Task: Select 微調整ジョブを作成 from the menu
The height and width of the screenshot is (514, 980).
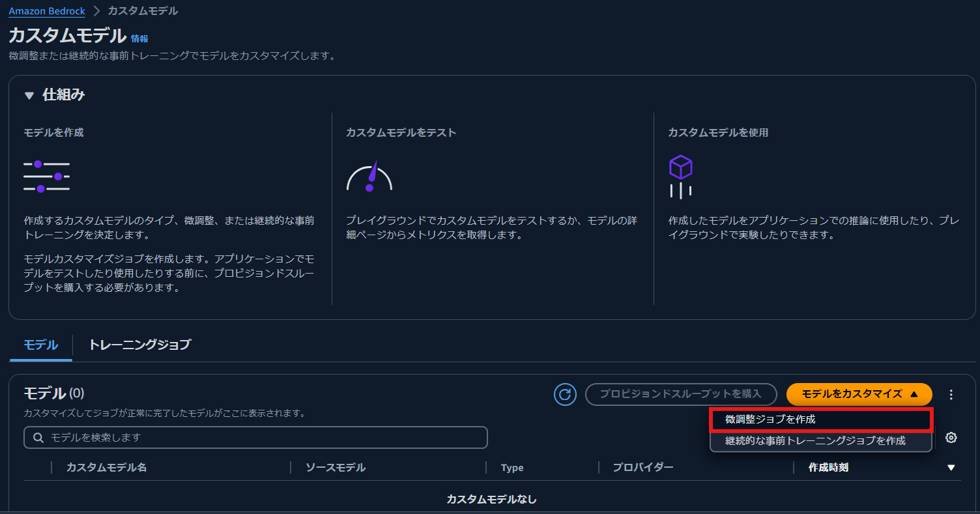Action: point(820,419)
